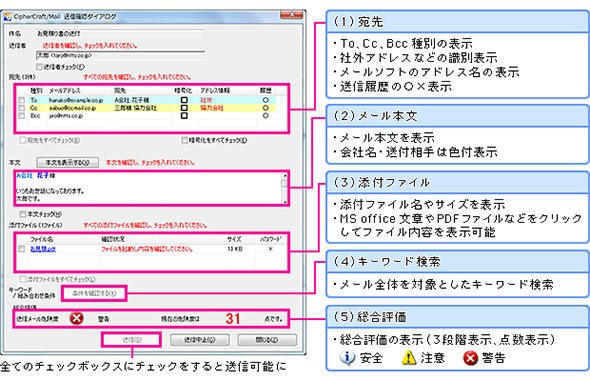Click the message body scrollbar up arrow
Image resolution: width=590 pixels, height=381 pixels.
(x=284, y=176)
